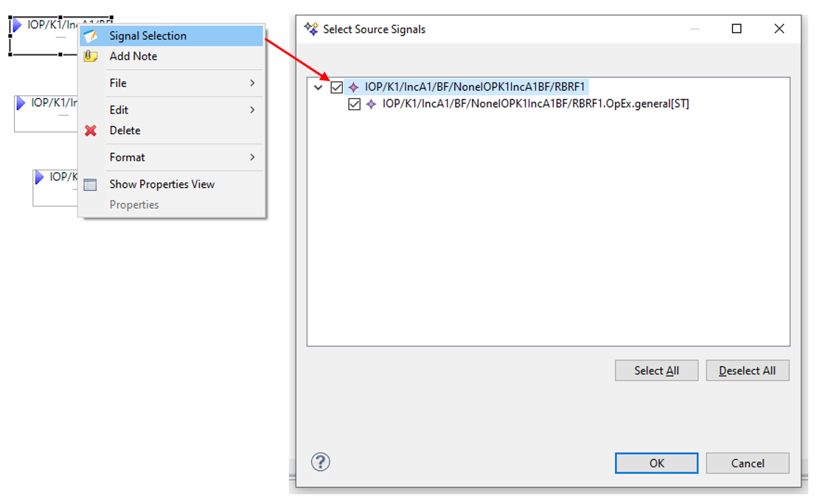Collapse the RBRF1 signal tree node
Screen dimensions: 817x504
pos(319,87)
